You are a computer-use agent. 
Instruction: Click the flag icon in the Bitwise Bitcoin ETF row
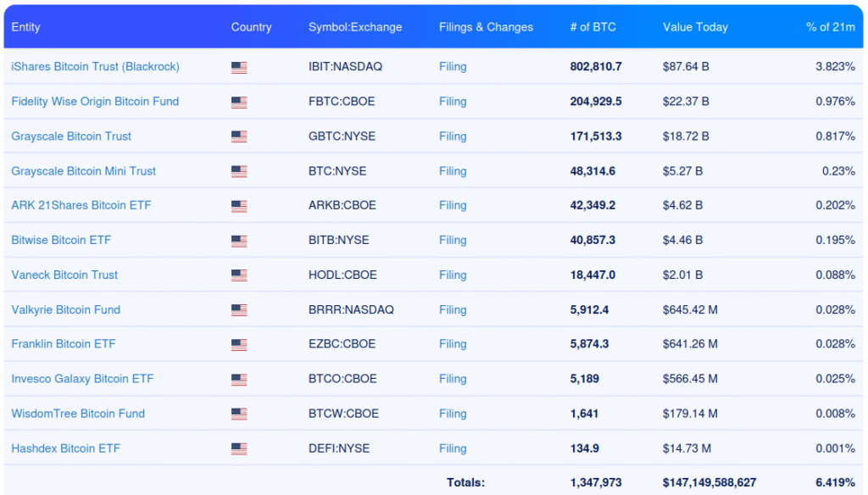239,241
